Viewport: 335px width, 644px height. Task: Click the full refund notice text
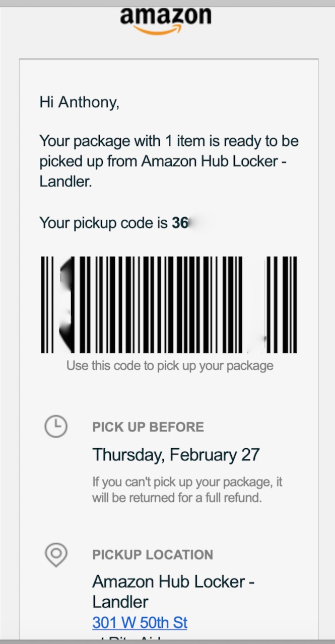[x=176, y=498]
